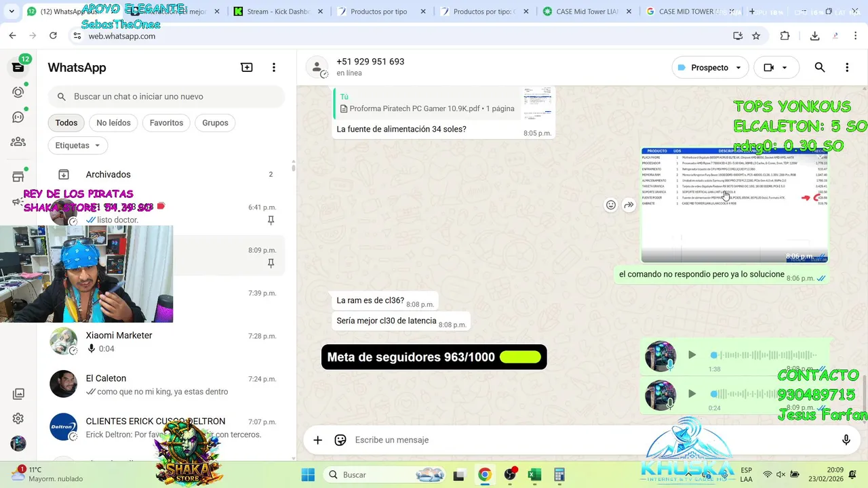Screen dimensions: 868x488
Task: Focus the chat search box
Action: pos(166,97)
